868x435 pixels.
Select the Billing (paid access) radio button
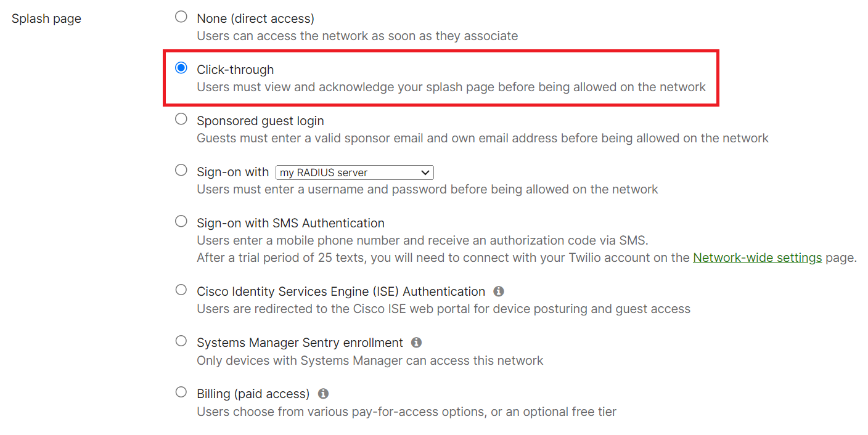pos(181,392)
